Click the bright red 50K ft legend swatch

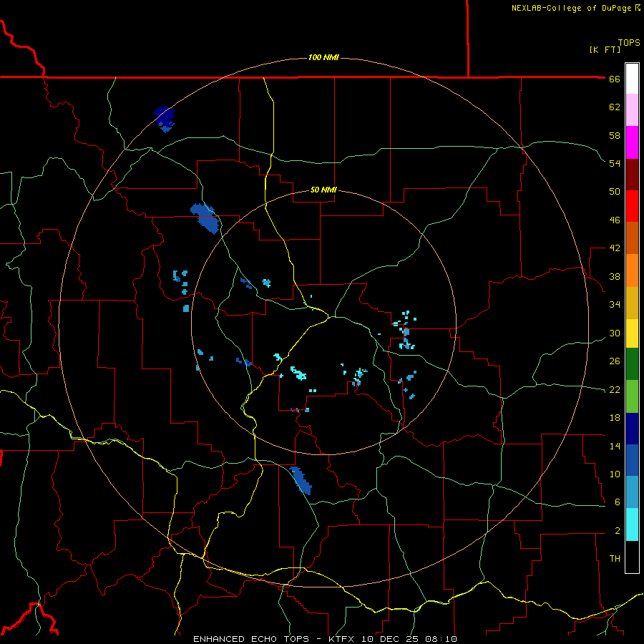tap(632, 206)
